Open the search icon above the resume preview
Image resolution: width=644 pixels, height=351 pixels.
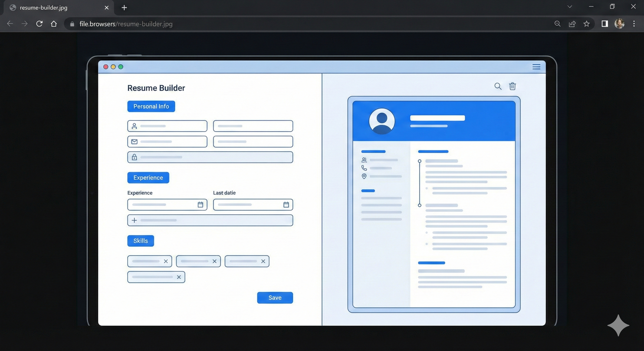[x=498, y=86]
